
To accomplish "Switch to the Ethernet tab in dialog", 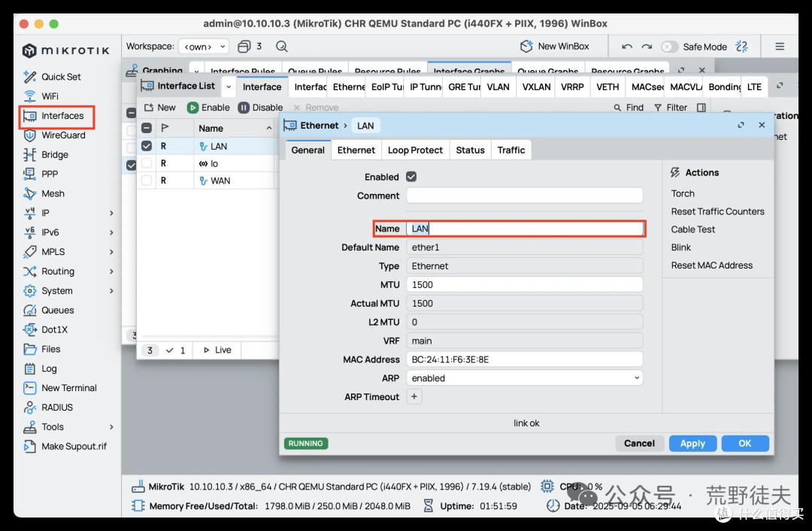I will [356, 150].
